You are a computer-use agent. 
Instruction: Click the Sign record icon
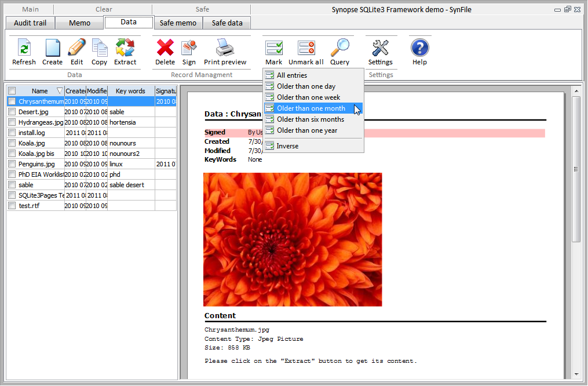(189, 49)
